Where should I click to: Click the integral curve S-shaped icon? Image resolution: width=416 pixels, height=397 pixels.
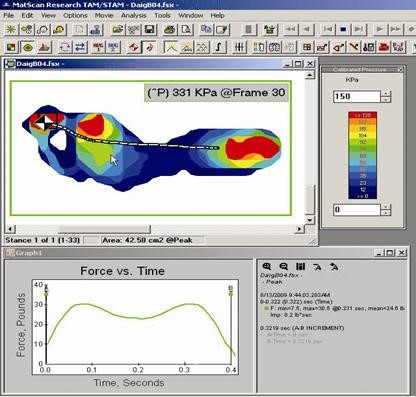click(x=218, y=47)
